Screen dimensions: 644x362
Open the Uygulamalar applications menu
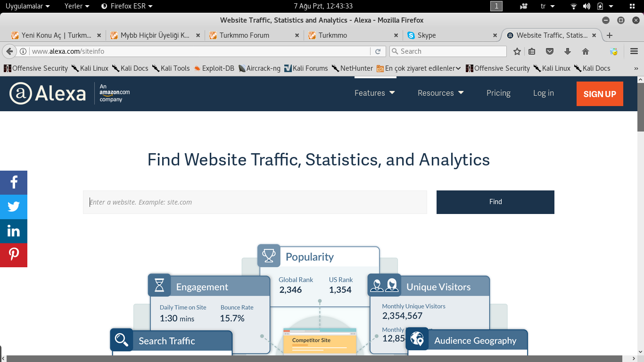[28, 6]
